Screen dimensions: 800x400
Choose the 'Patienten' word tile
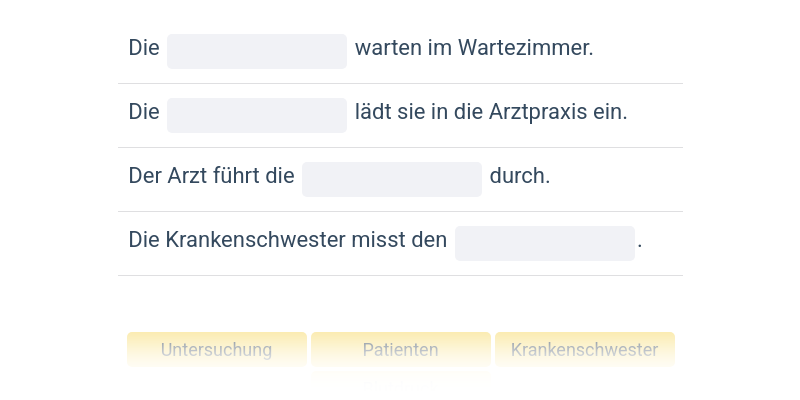[401, 350]
